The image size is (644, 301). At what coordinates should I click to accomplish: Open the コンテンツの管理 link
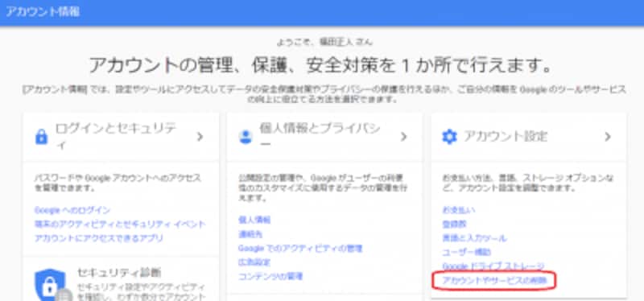[270, 276]
